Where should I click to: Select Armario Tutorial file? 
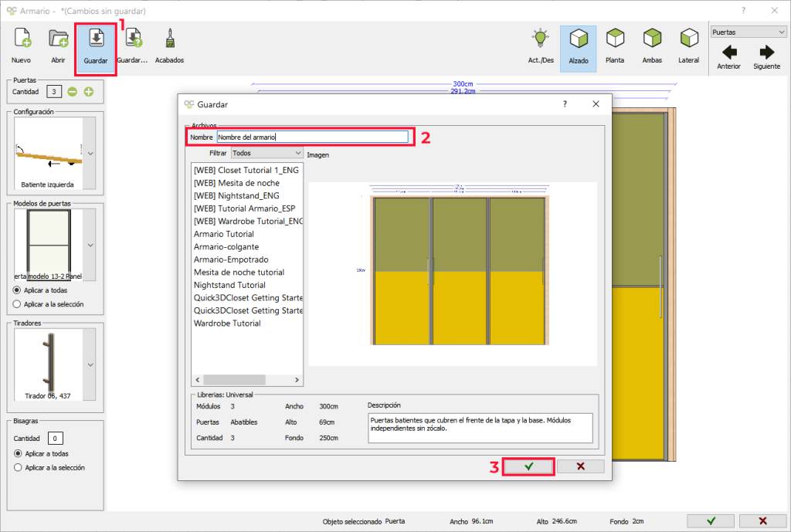pyautogui.click(x=224, y=234)
